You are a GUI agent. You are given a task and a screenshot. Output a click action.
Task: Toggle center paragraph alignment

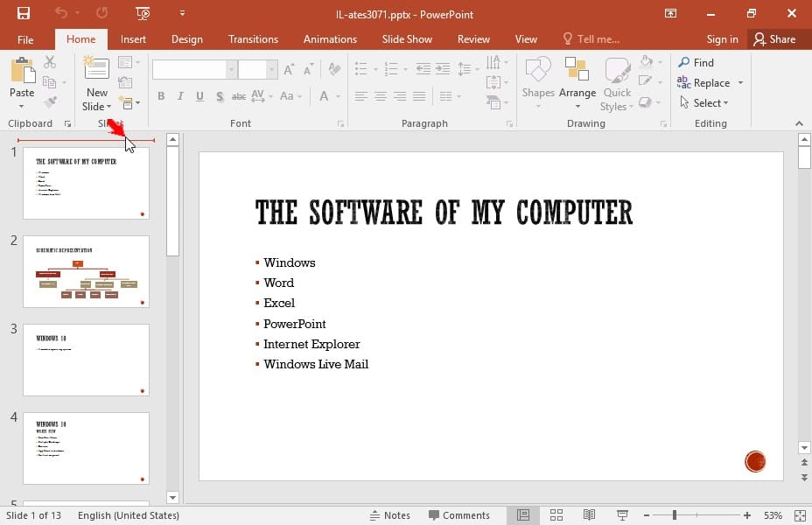(379, 95)
